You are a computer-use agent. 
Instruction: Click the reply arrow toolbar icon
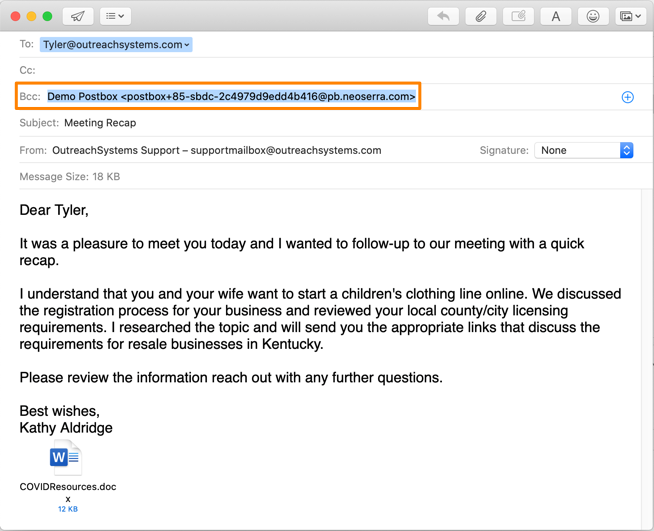click(443, 16)
